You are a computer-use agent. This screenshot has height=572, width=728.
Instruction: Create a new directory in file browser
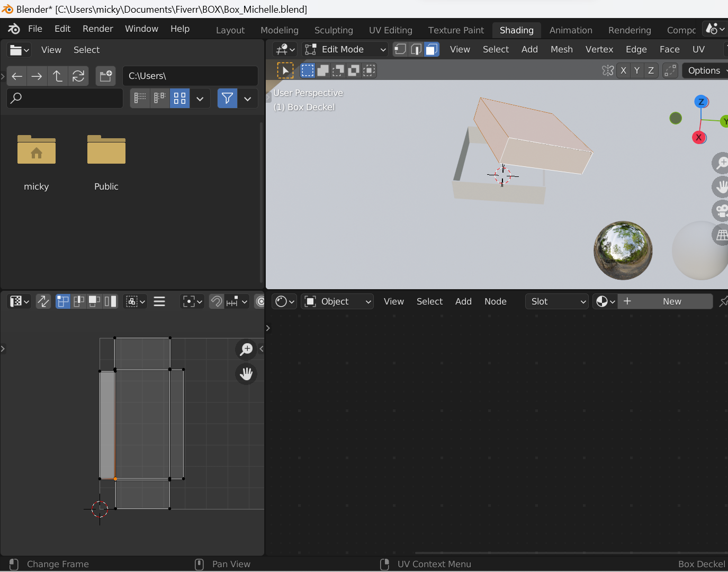tap(105, 76)
